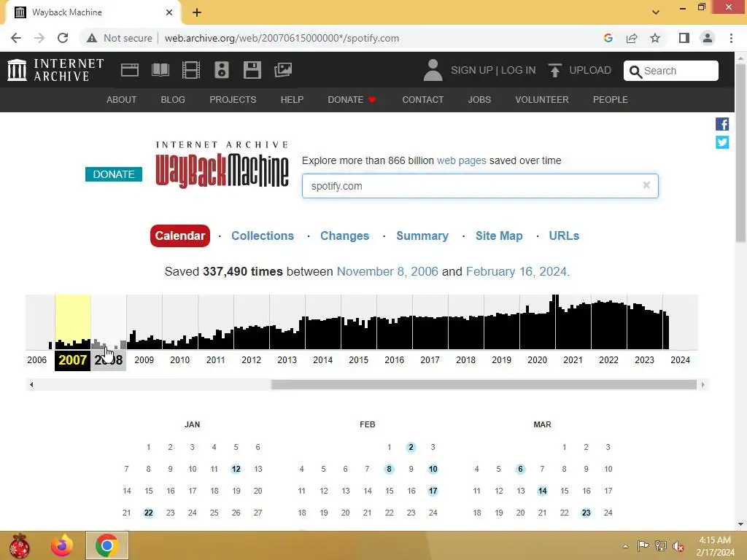This screenshot has height=560, width=747.
Task: Open the Texts book icon
Action: coord(160,70)
